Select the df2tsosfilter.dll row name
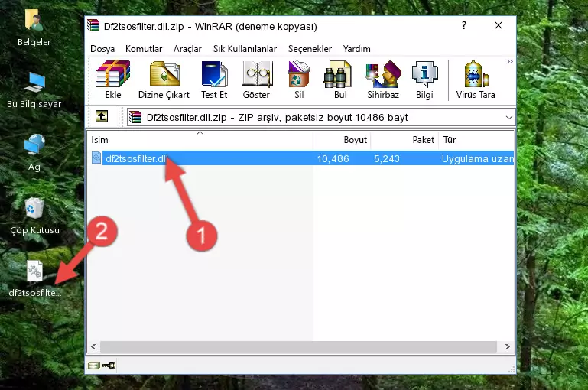 point(136,158)
